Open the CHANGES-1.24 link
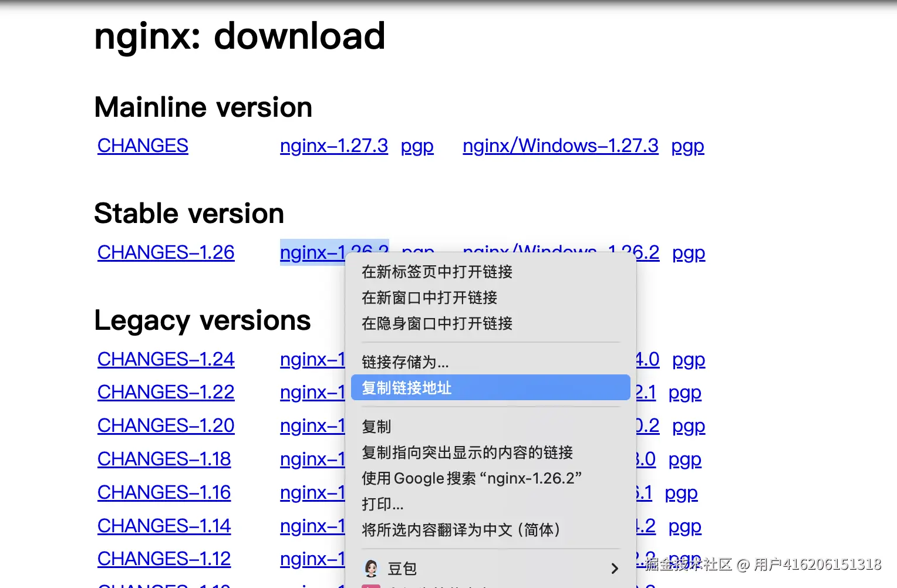 [166, 359]
